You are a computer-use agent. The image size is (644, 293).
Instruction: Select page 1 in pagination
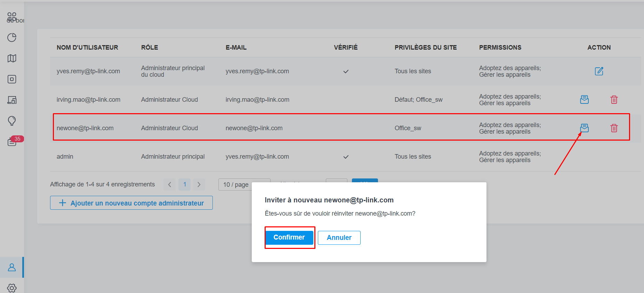(185, 184)
